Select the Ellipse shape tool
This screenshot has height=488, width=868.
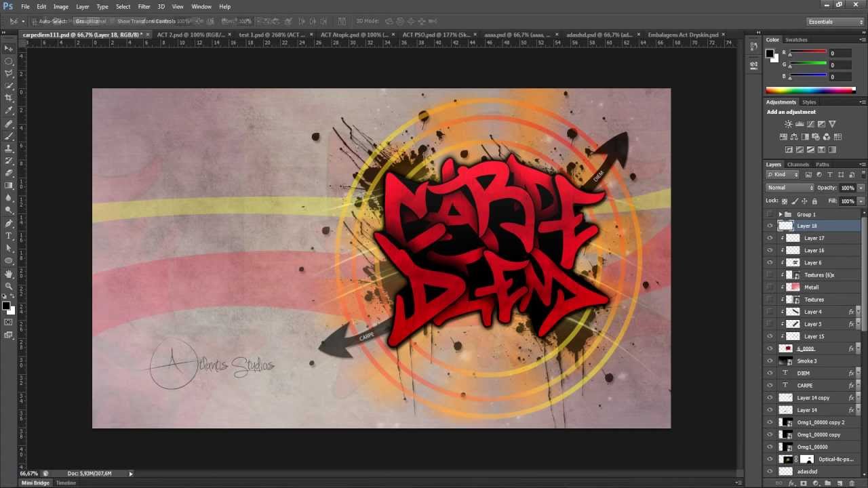point(9,260)
